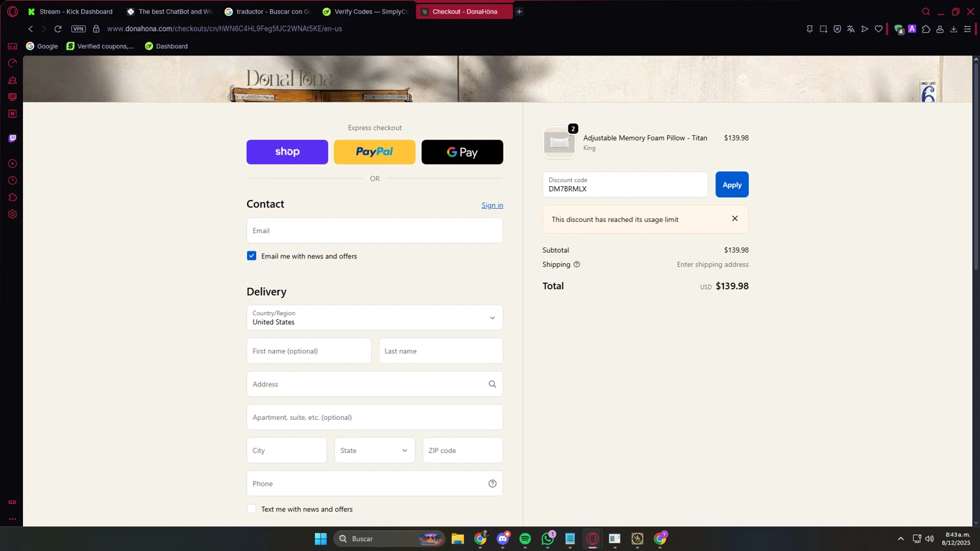This screenshot has width=980, height=551.
Task: Apply the discount code
Action: click(x=732, y=185)
